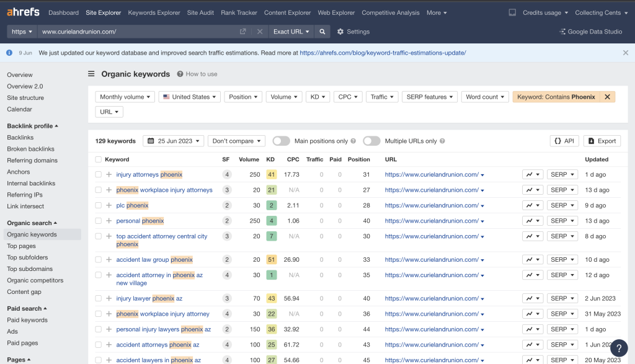
Task: Remove the Keyword Contains Phoenix filter
Action: pos(608,97)
